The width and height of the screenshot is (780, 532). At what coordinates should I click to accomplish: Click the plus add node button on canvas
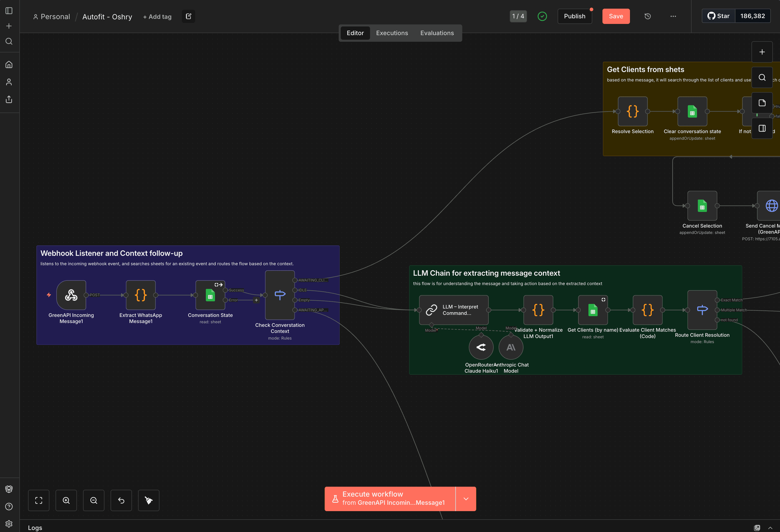tap(762, 52)
